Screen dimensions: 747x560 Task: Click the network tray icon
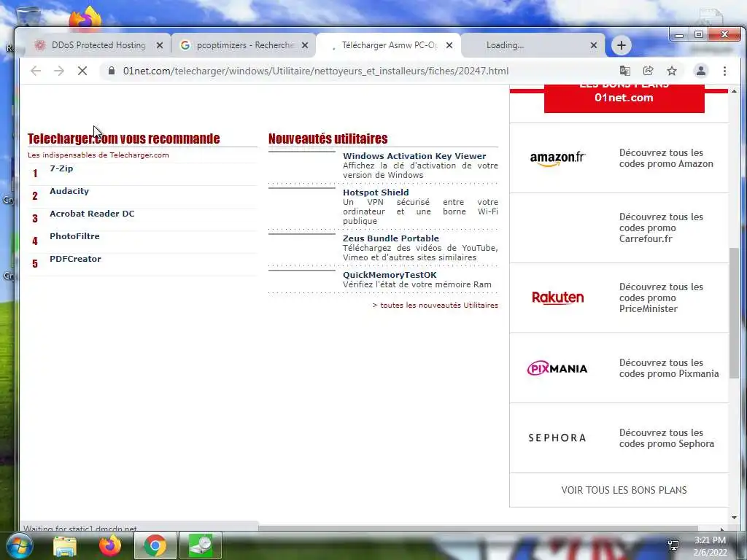(x=673, y=545)
